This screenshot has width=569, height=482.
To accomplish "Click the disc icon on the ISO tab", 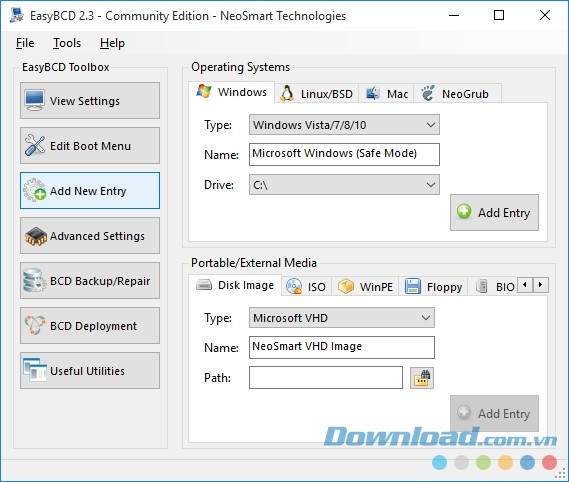I will tap(294, 286).
